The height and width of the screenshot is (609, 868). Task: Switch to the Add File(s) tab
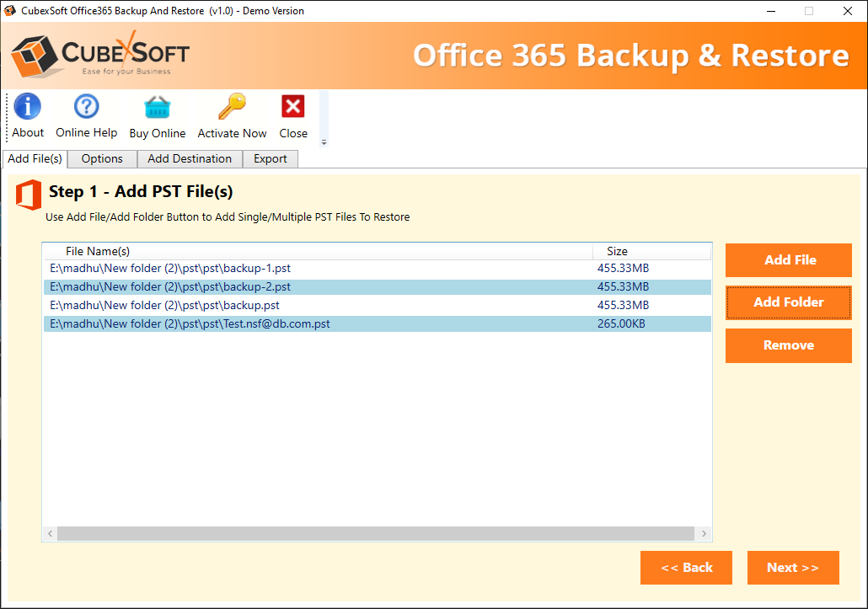(35, 158)
